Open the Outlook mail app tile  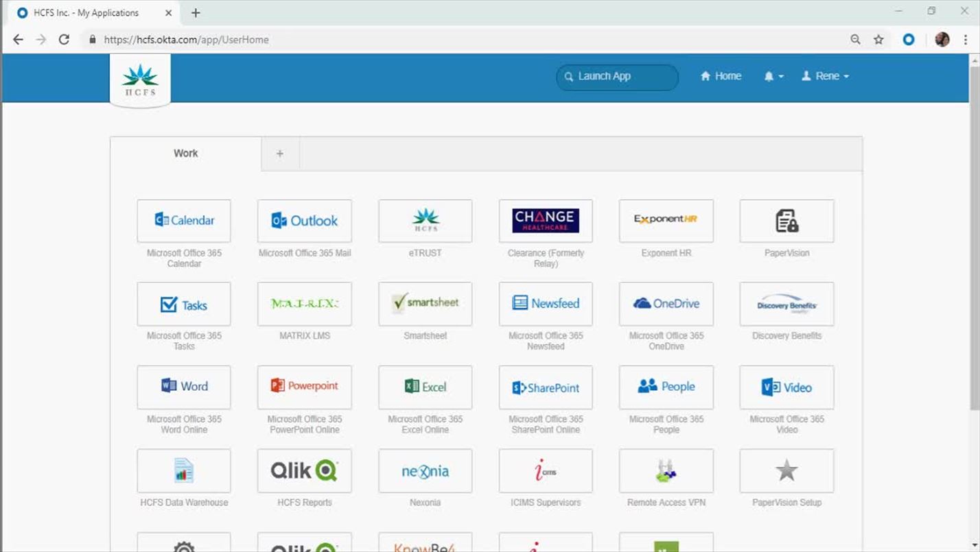pos(304,221)
